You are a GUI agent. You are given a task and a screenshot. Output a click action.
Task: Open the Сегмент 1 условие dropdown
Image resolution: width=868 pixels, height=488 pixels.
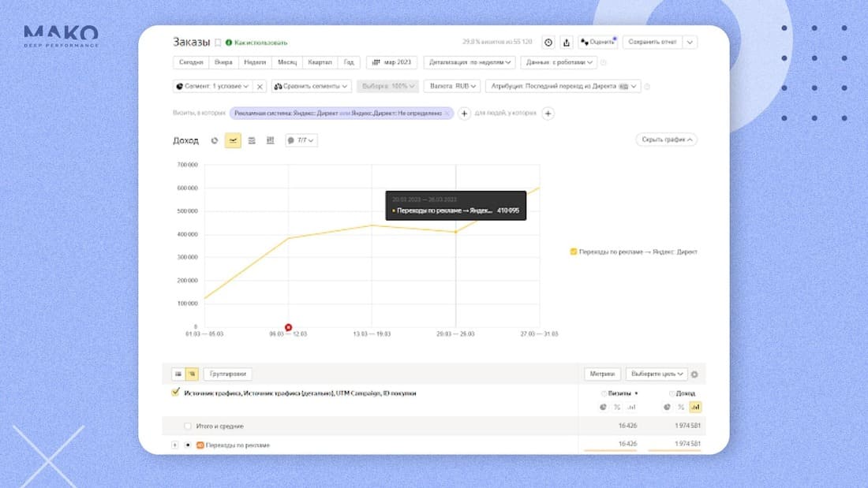pos(212,86)
